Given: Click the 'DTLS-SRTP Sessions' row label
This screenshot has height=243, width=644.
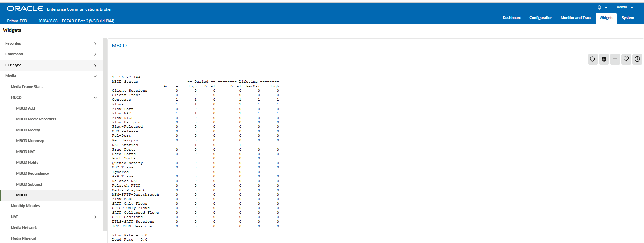Looking at the screenshot, I should (133, 222).
